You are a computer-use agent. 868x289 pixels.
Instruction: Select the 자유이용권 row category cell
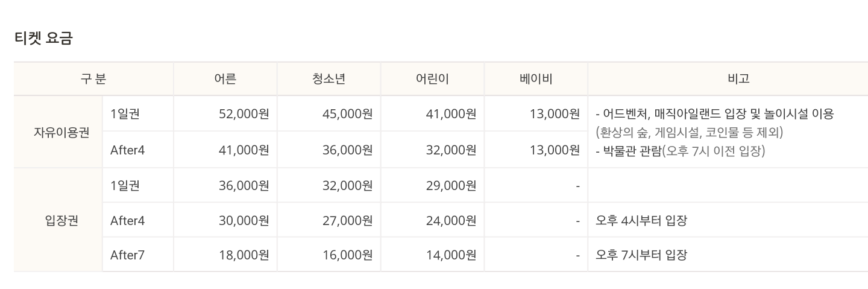point(61,132)
